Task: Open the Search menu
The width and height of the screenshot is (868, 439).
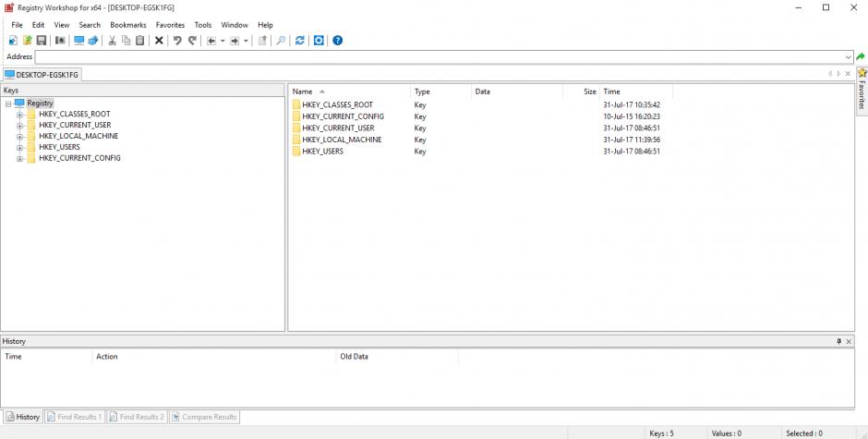Action: coord(90,25)
